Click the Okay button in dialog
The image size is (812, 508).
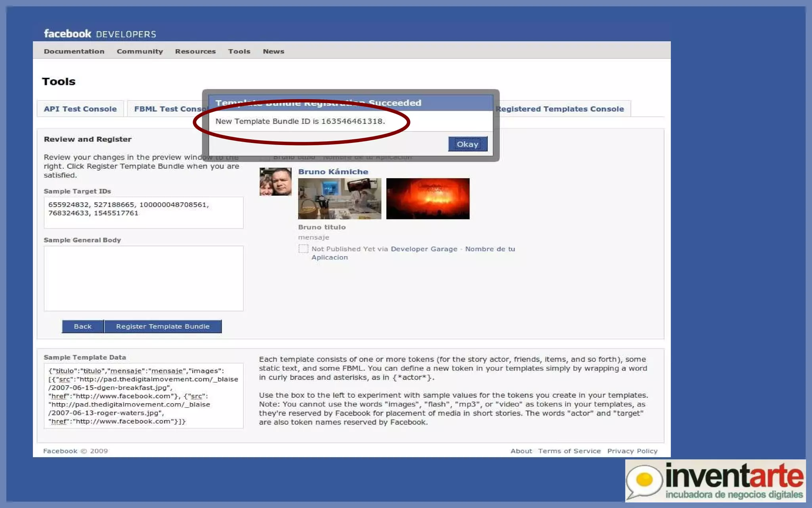467,144
